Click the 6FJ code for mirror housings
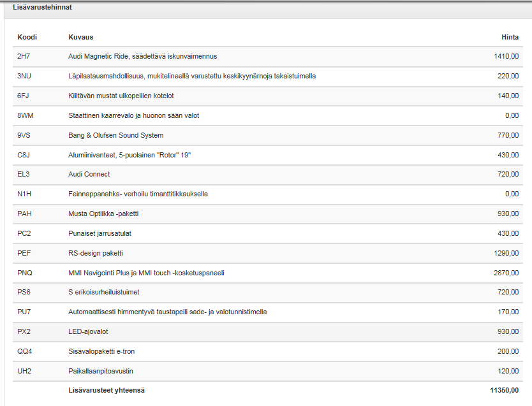 click(x=24, y=96)
